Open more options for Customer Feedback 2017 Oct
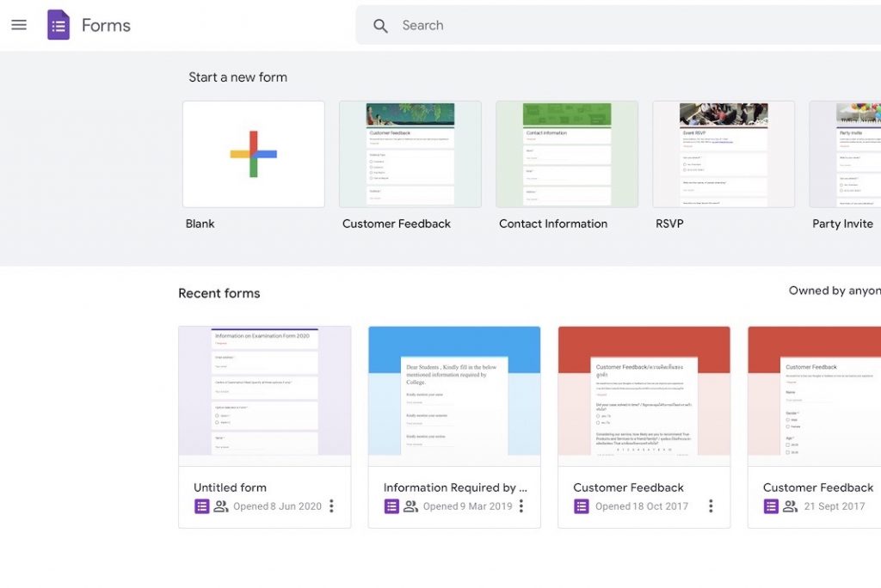The height and width of the screenshot is (588, 881). pos(711,506)
